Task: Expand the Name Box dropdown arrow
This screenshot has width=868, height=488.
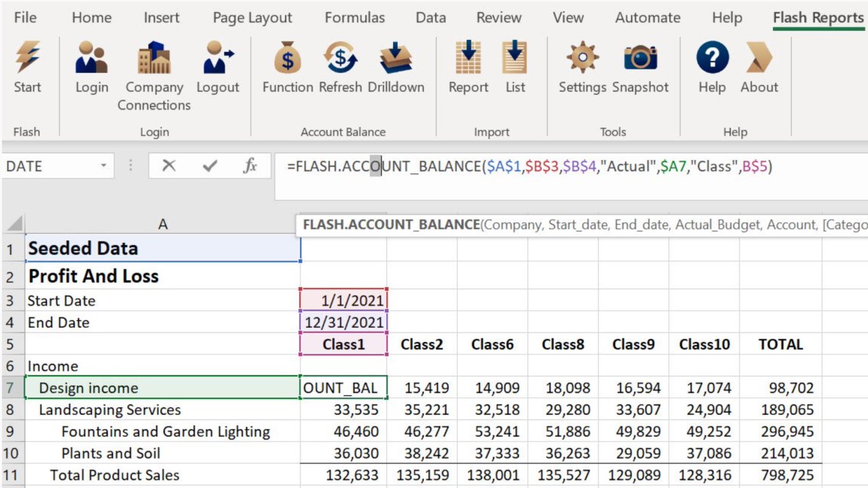Action: pos(103,166)
